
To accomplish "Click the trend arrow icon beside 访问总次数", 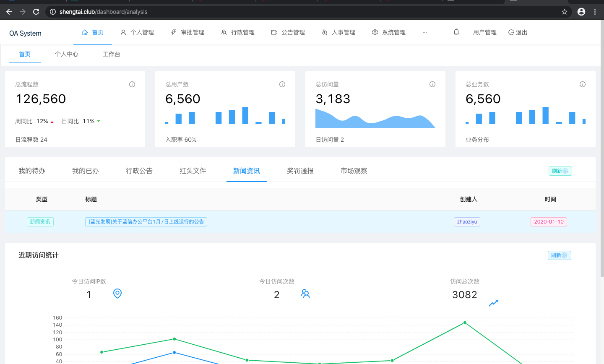I will pyautogui.click(x=493, y=303).
